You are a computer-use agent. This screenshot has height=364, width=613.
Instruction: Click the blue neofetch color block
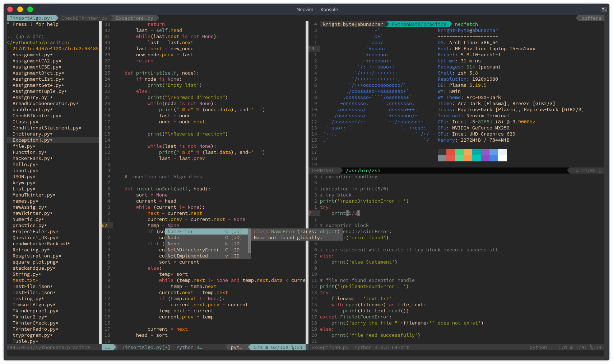(494, 155)
